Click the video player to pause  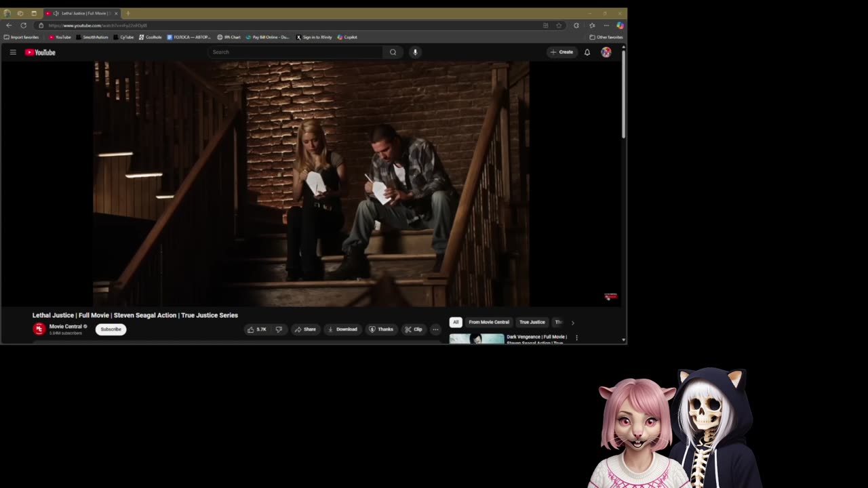311,184
